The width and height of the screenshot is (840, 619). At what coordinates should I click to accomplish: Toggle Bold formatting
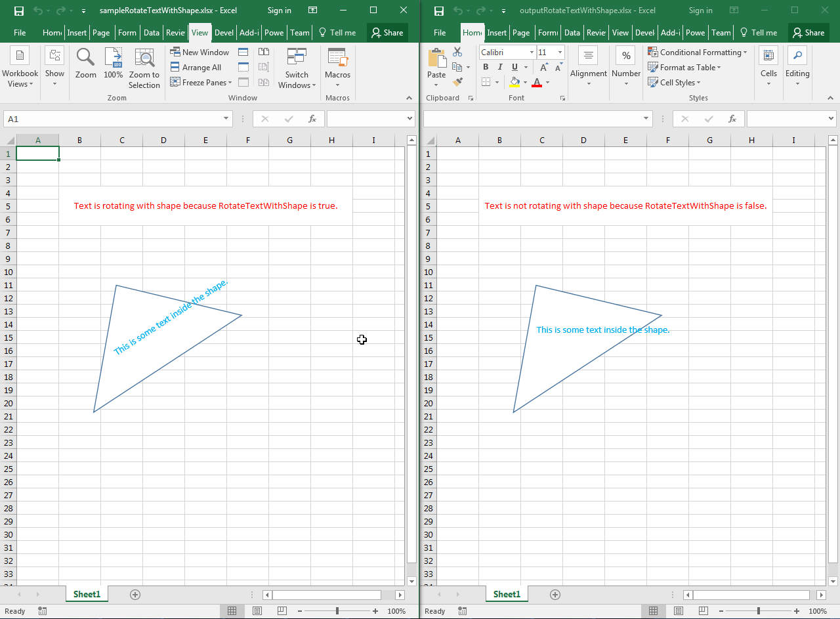pyautogui.click(x=486, y=68)
